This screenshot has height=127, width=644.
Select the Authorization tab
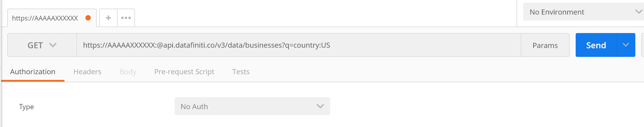(33, 72)
